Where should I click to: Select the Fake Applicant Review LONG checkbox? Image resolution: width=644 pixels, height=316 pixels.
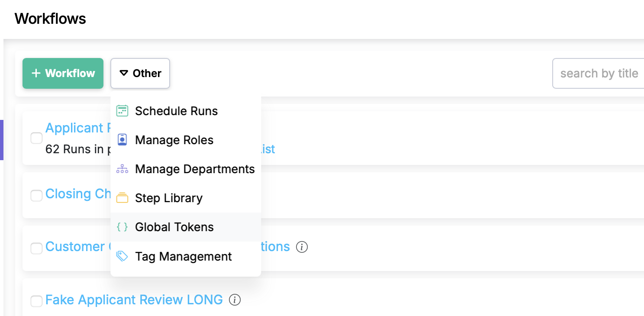36,301
